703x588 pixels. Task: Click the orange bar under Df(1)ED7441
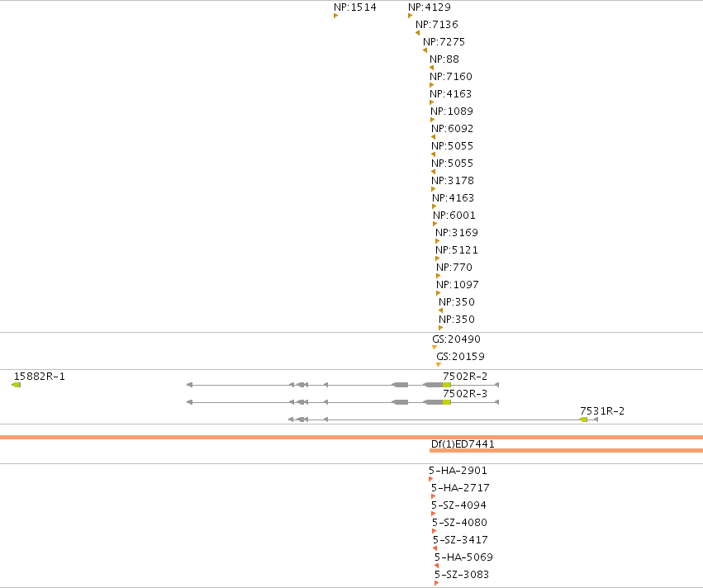(x=566, y=451)
